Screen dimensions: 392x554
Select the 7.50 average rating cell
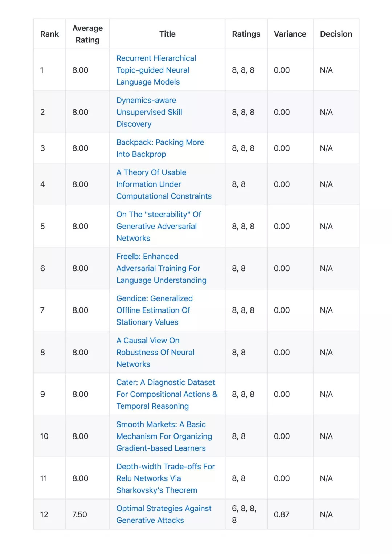pyautogui.click(x=79, y=514)
